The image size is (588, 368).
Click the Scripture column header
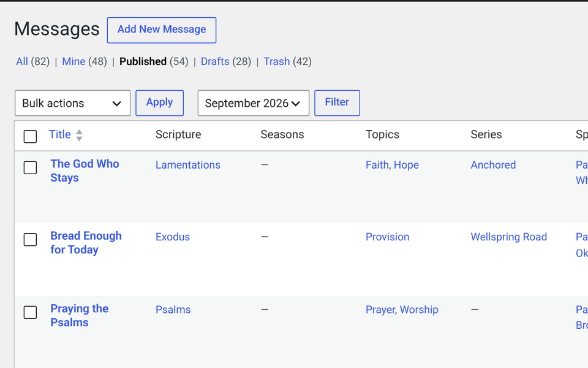pyautogui.click(x=178, y=134)
